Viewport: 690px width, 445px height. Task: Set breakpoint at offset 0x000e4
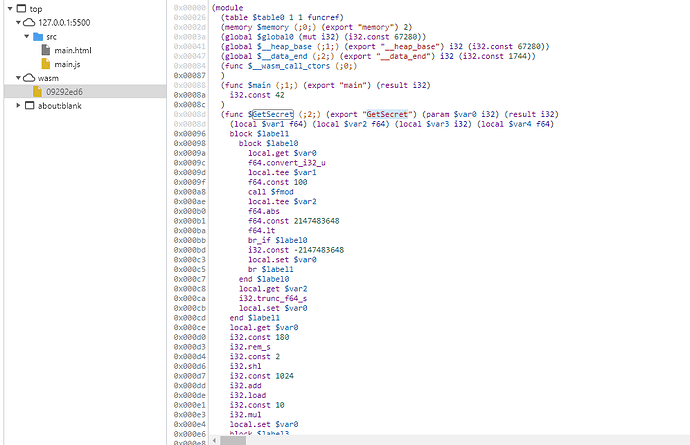pos(189,424)
